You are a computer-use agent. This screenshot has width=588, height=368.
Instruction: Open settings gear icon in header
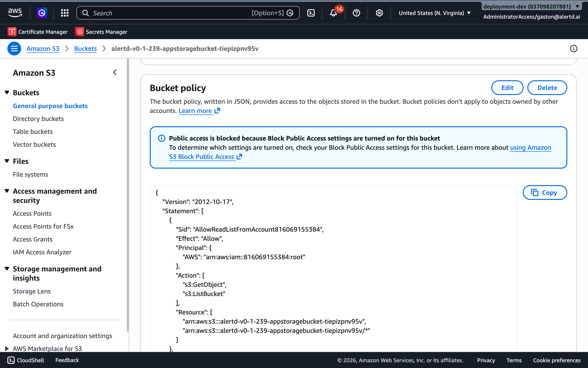tap(379, 13)
